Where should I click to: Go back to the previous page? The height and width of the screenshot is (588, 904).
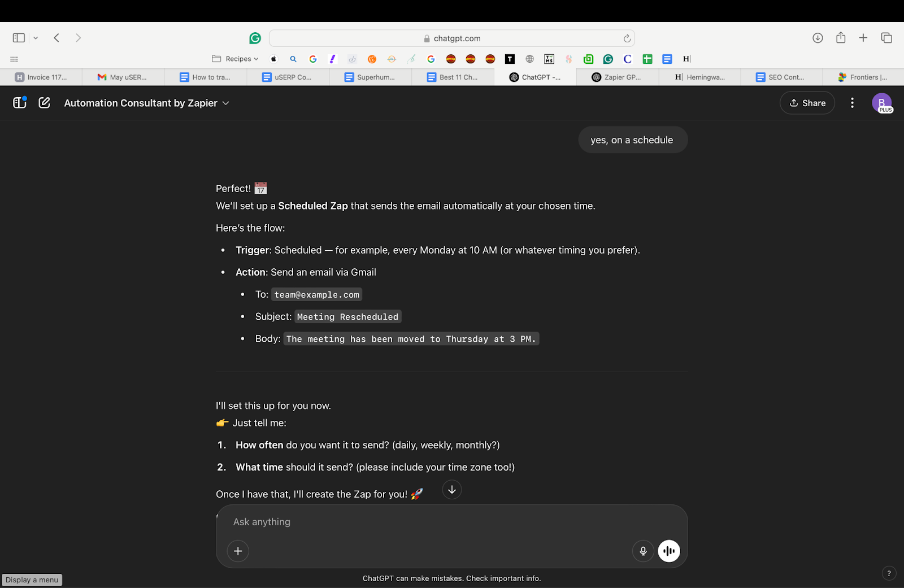[x=56, y=38]
